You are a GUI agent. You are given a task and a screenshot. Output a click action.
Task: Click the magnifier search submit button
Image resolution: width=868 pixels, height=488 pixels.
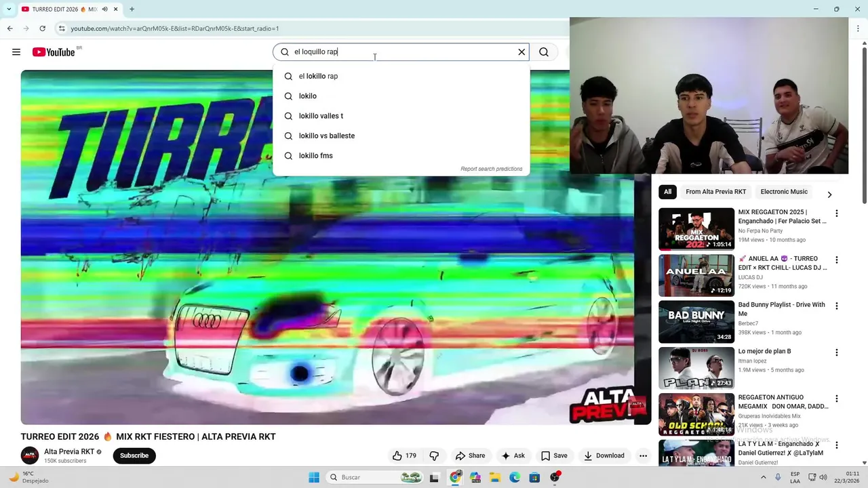tap(544, 52)
